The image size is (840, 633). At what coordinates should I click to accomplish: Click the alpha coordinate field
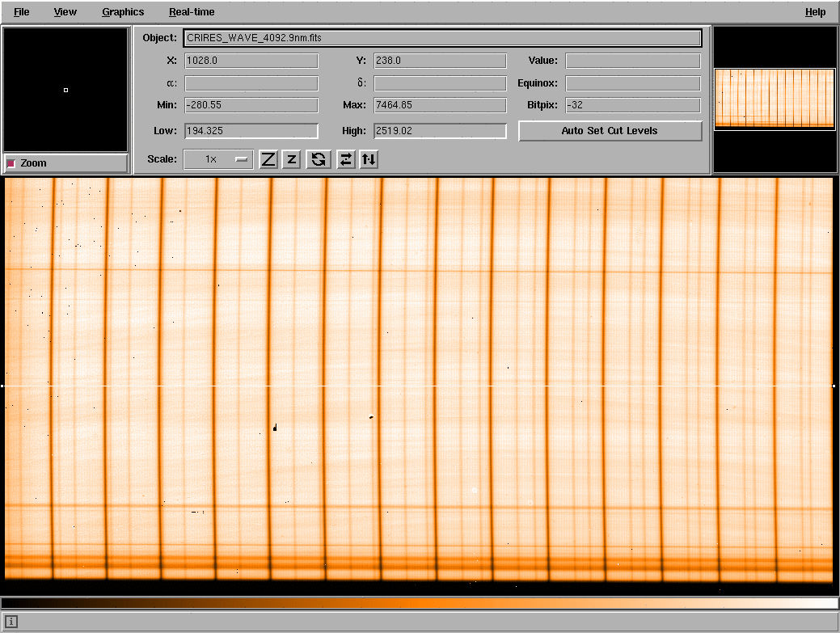click(x=251, y=83)
